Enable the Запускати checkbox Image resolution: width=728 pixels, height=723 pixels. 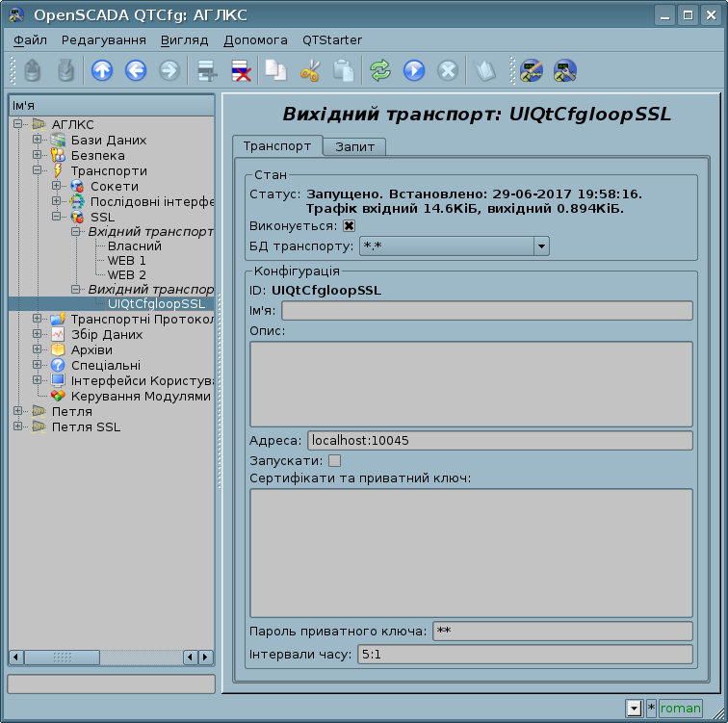(335, 460)
